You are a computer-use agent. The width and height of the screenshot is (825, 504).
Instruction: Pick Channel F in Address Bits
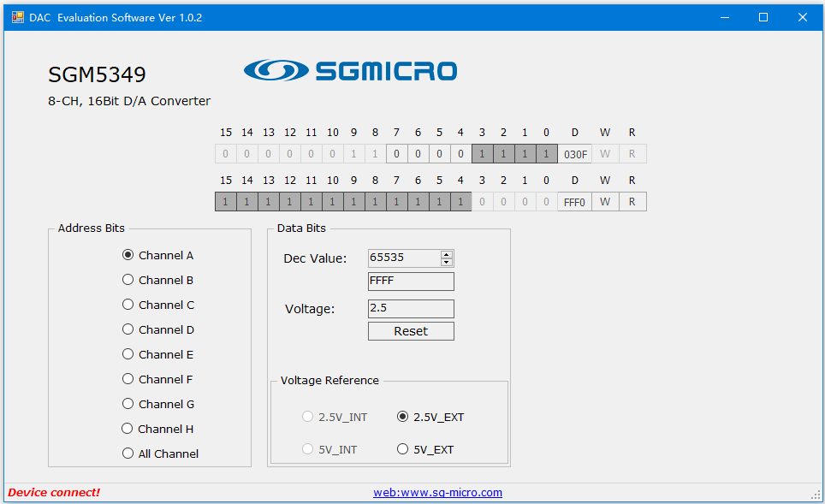tap(157, 379)
